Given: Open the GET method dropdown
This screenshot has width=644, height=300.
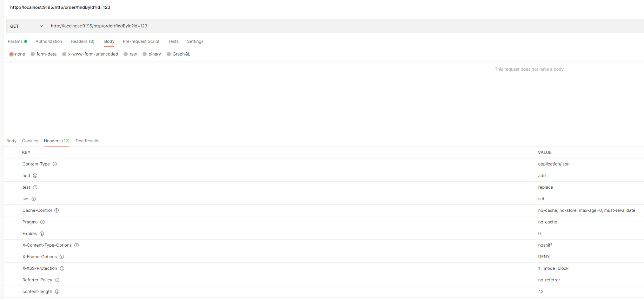Looking at the screenshot, I should [x=27, y=26].
